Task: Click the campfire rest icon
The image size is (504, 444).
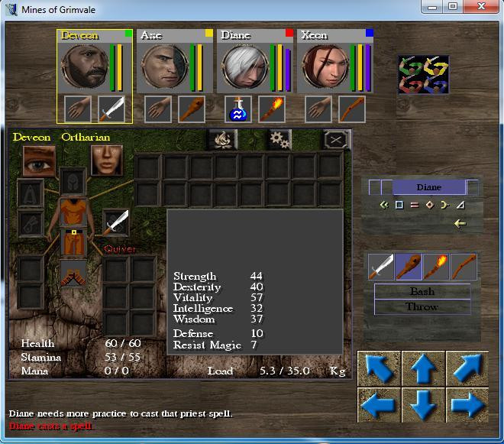Action: click(x=222, y=140)
